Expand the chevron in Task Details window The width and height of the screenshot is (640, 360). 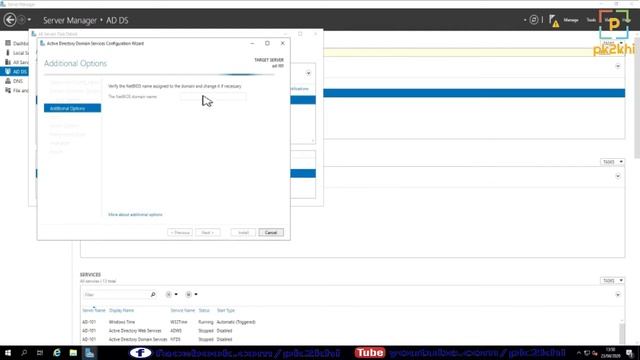coord(308,73)
